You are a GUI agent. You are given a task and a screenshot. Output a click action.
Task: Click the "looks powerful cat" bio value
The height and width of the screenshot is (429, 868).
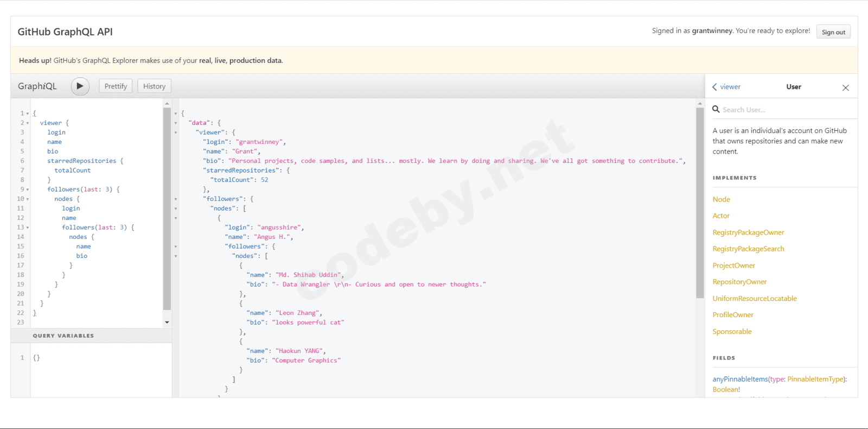pos(308,323)
